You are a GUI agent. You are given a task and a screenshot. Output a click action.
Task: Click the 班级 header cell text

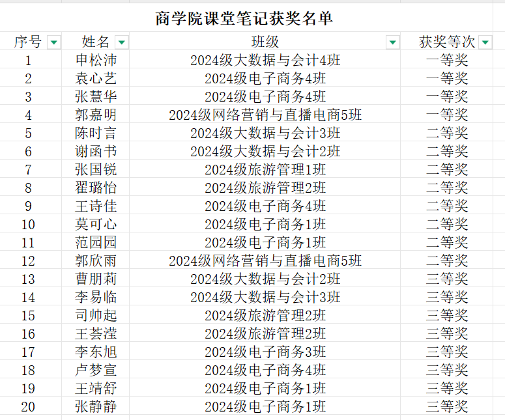pos(265,42)
